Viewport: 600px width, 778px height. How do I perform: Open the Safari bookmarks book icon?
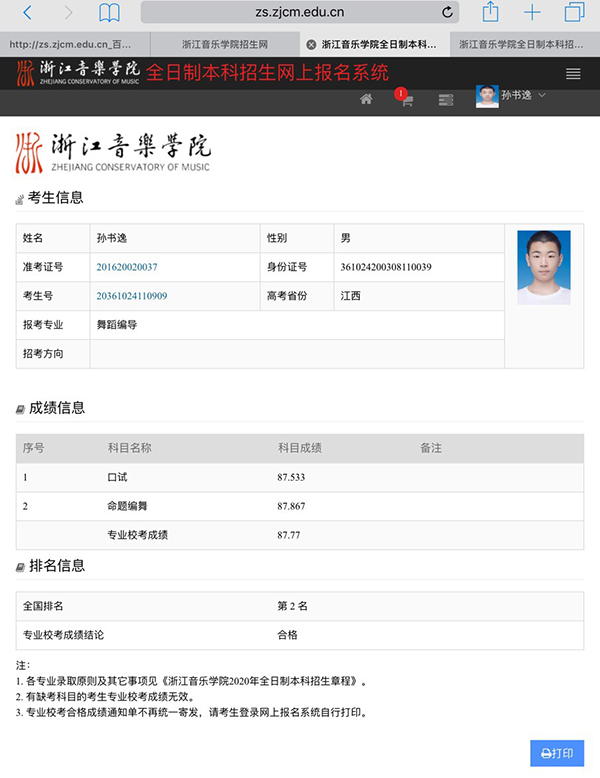click(x=109, y=13)
